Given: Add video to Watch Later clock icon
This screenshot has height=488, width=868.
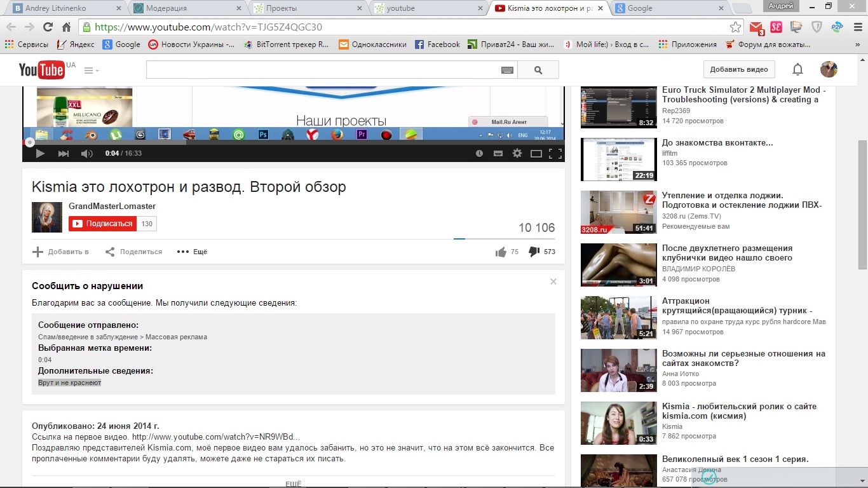Looking at the screenshot, I should pos(479,153).
